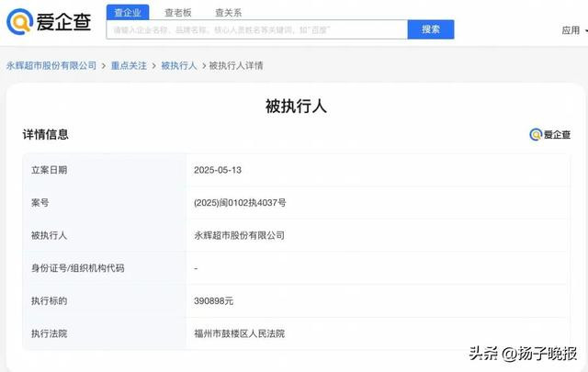Switch to the 查关系 tab
The image size is (588, 372).
(229, 13)
